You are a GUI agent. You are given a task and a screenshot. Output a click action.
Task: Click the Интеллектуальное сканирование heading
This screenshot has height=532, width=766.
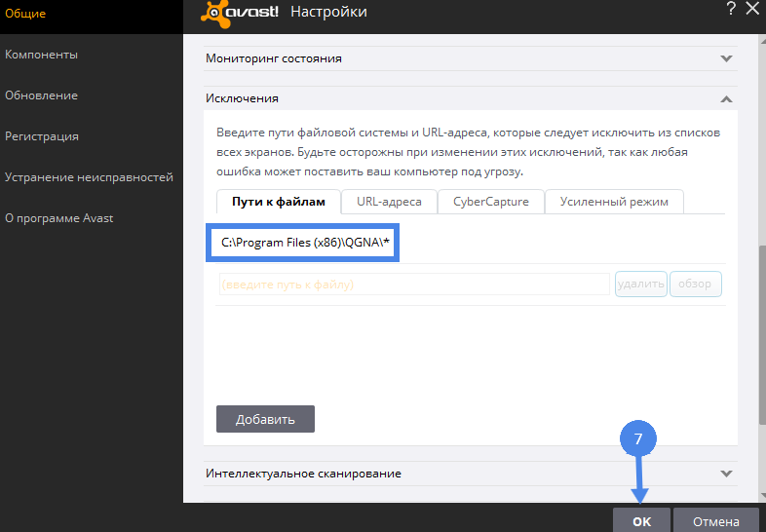pyautogui.click(x=303, y=474)
